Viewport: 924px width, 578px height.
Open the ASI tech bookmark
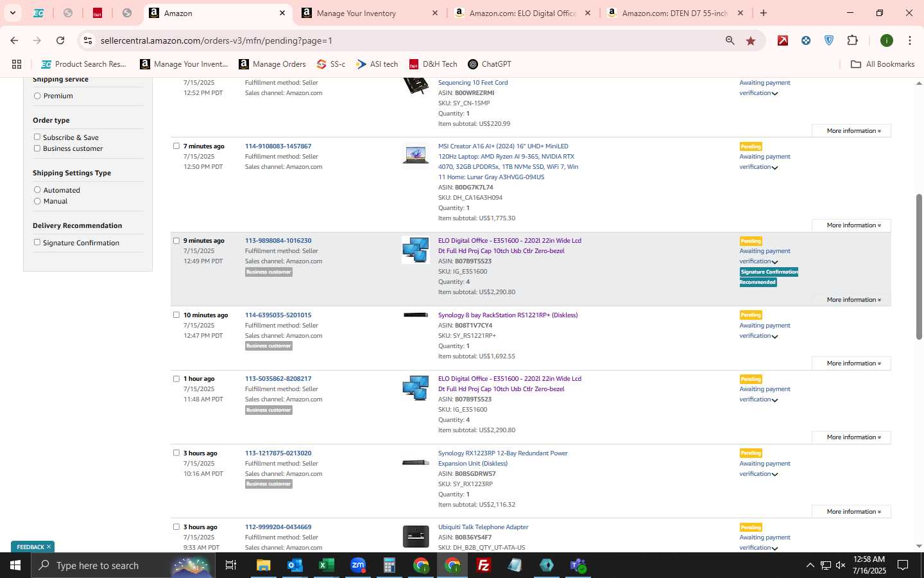(377, 64)
